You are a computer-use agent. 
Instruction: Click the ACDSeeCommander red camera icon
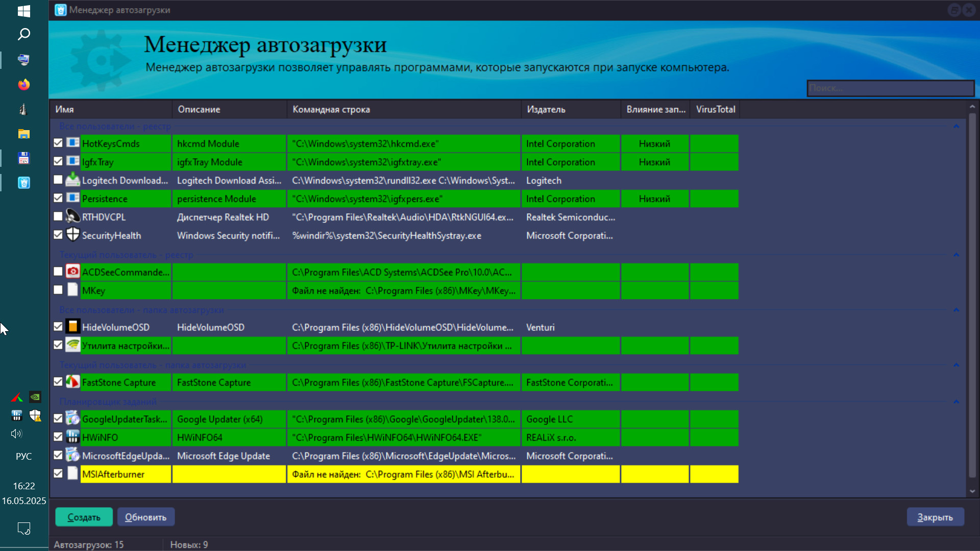[x=73, y=272]
